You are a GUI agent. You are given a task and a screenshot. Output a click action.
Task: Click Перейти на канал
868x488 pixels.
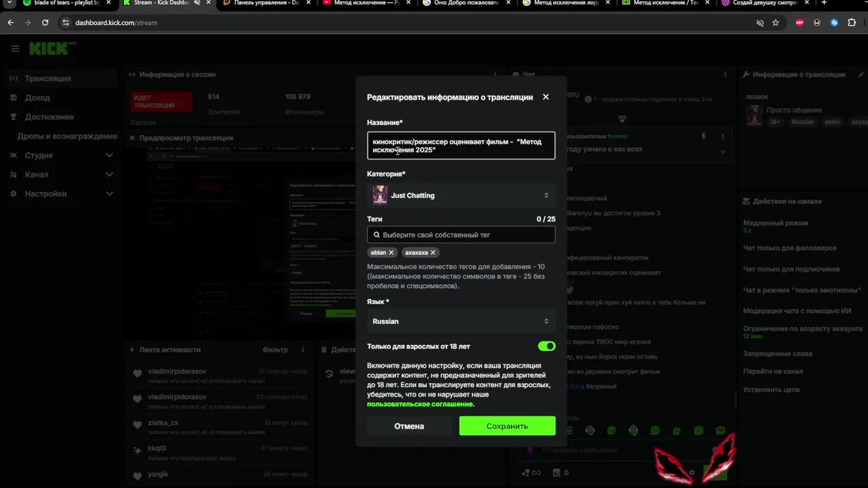point(772,371)
